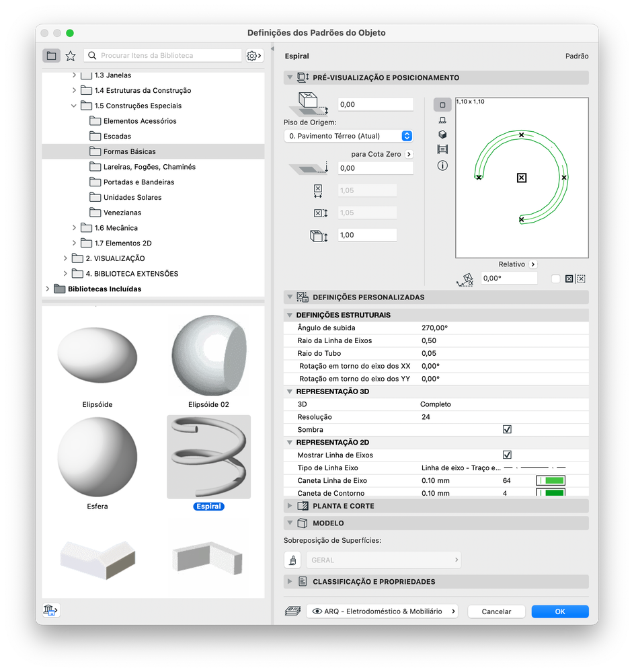Collapse the 1.5 Construções Especiais folder
The width and height of the screenshot is (634, 672).
pyautogui.click(x=74, y=106)
